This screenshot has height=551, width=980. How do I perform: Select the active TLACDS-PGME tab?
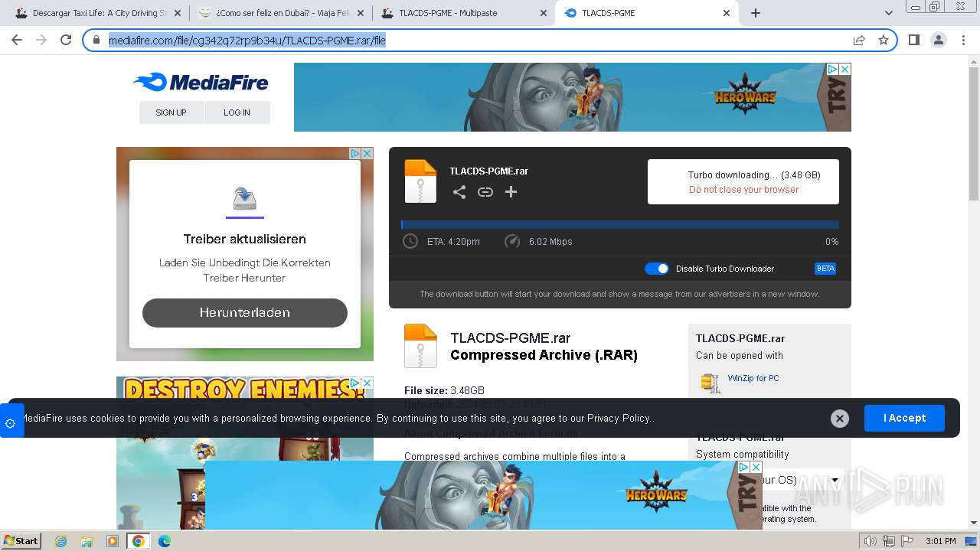pyautogui.click(x=646, y=13)
